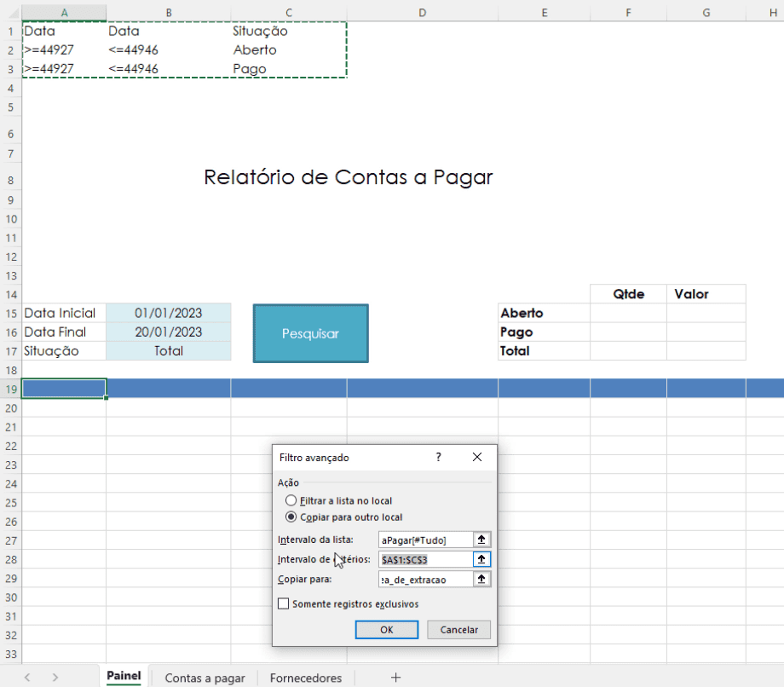Collapse dialog for Copiar para range
This screenshot has width=784, height=687.
[x=481, y=579]
